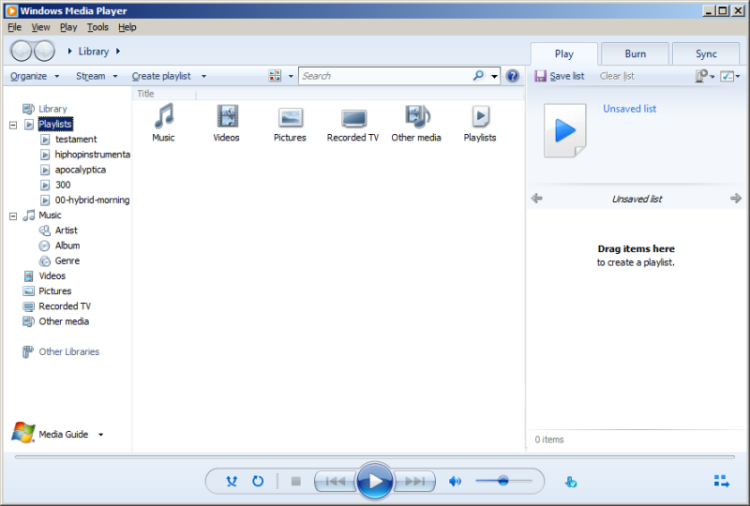The height and width of the screenshot is (506, 750).
Task: Click the Help question mark icon
Action: pyautogui.click(x=512, y=76)
